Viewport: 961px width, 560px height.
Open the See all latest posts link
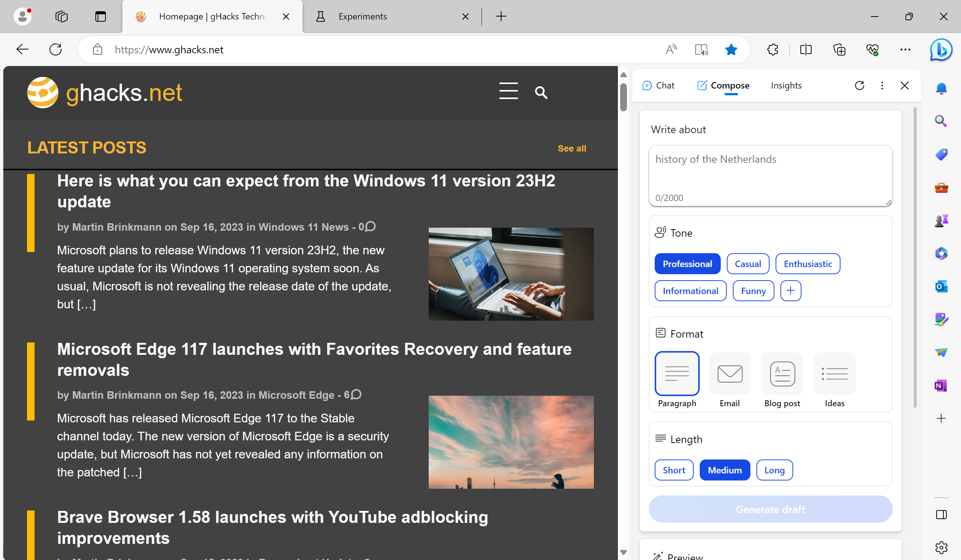click(x=572, y=149)
